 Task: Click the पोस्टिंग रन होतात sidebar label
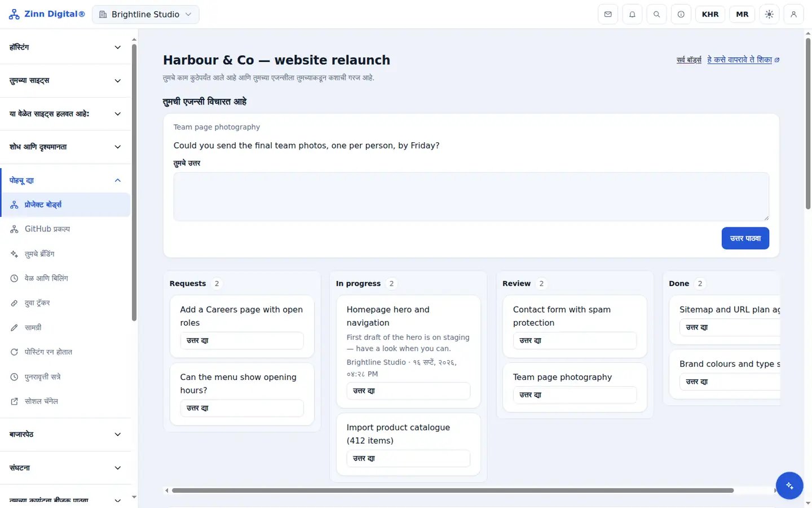[48, 352]
